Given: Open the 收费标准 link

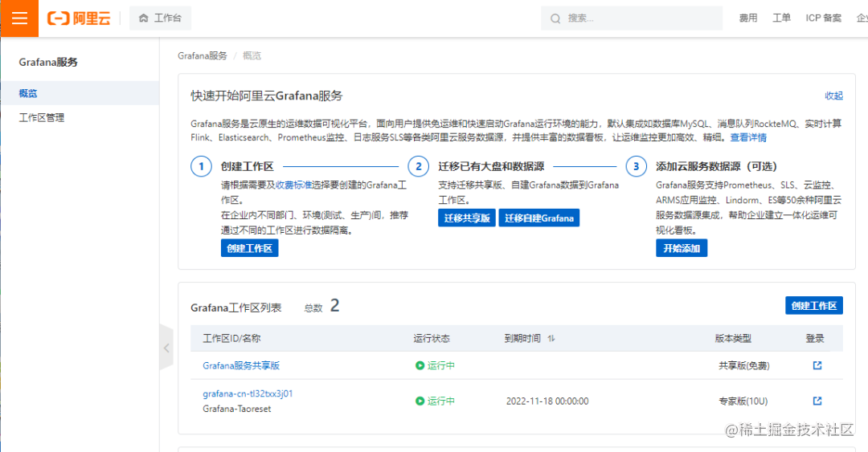Looking at the screenshot, I should [294, 185].
